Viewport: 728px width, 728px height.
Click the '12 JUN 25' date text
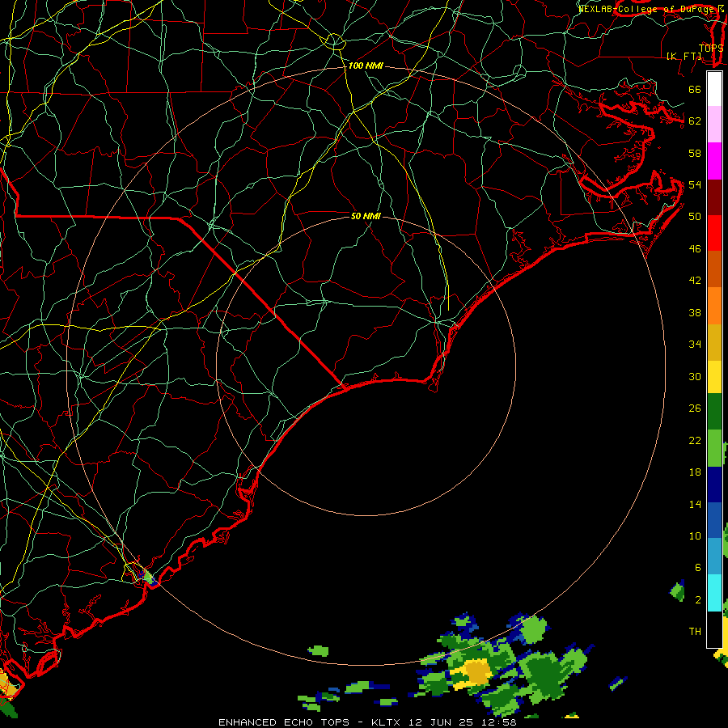[441, 722]
